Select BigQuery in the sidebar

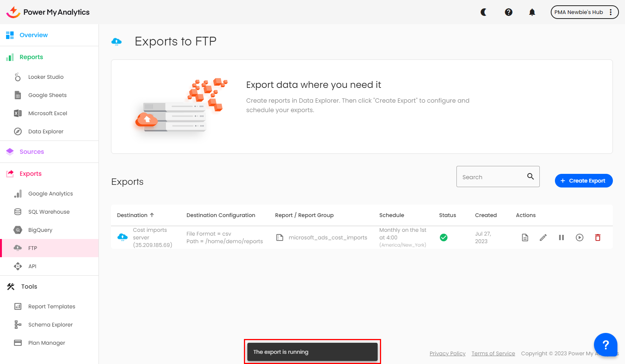[x=40, y=230]
